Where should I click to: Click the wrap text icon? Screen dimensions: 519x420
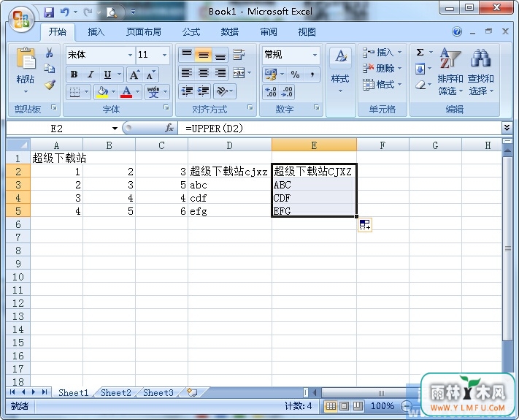(x=239, y=55)
